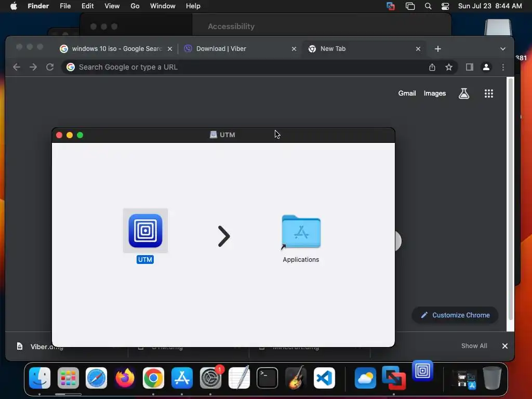Open System Settings from the Dock
The width and height of the screenshot is (532, 399).
(x=210, y=378)
